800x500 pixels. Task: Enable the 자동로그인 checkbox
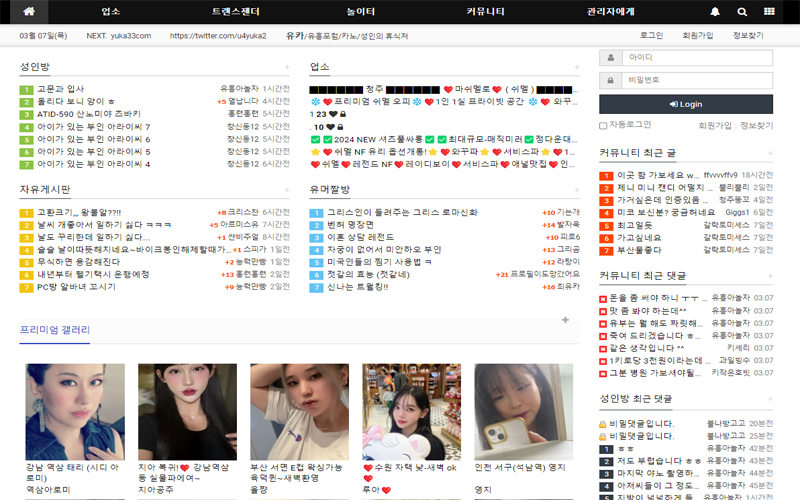[x=603, y=125]
